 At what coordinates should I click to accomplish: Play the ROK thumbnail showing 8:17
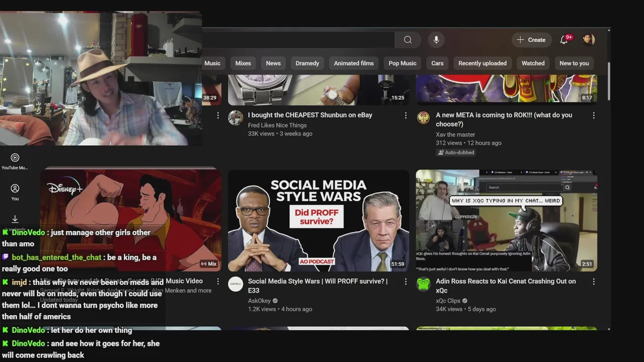pos(507,90)
